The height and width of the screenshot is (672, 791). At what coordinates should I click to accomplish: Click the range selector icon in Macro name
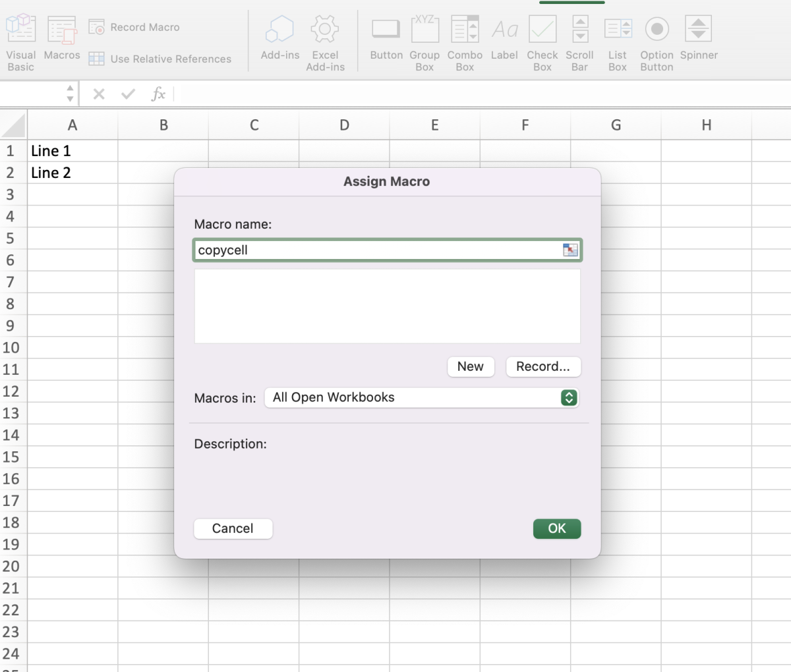pos(570,250)
